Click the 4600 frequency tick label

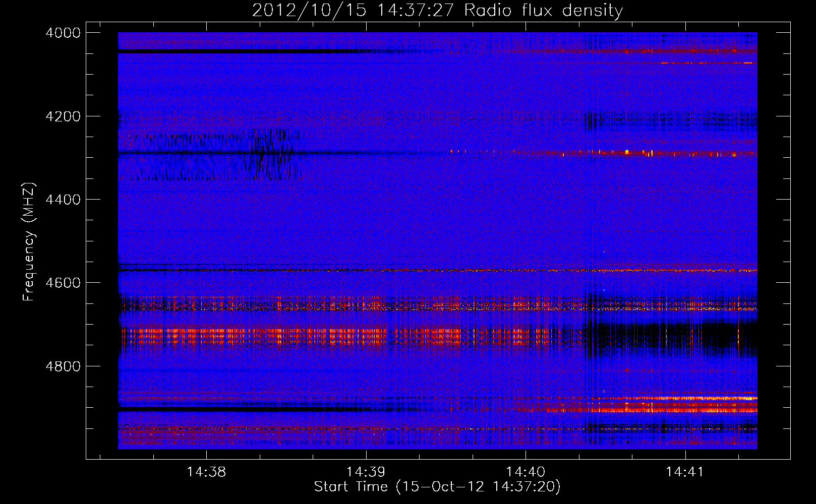click(63, 283)
